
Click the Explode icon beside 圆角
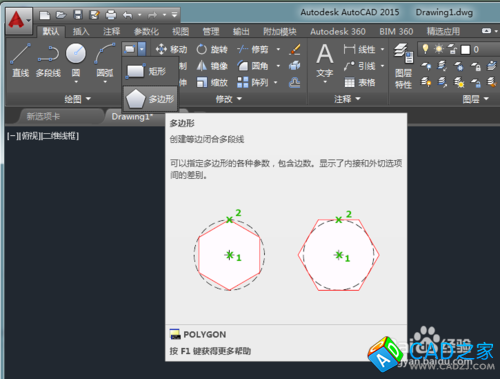coord(295,66)
